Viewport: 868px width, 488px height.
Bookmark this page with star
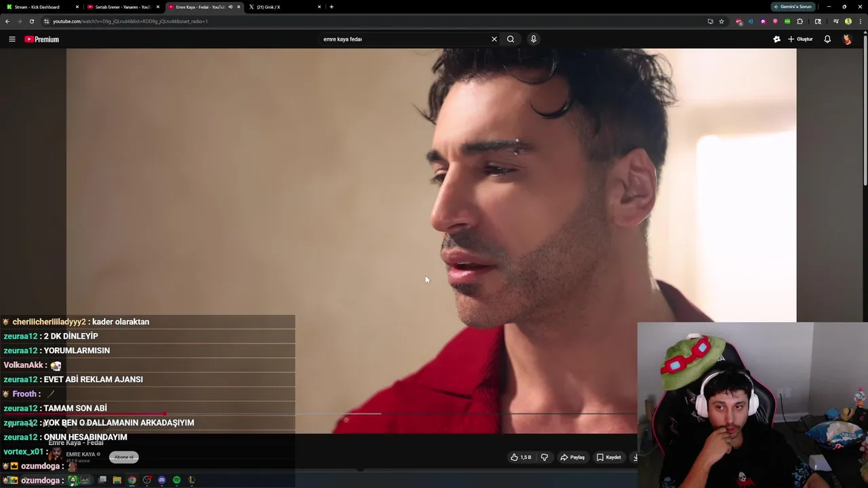pyautogui.click(x=722, y=21)
